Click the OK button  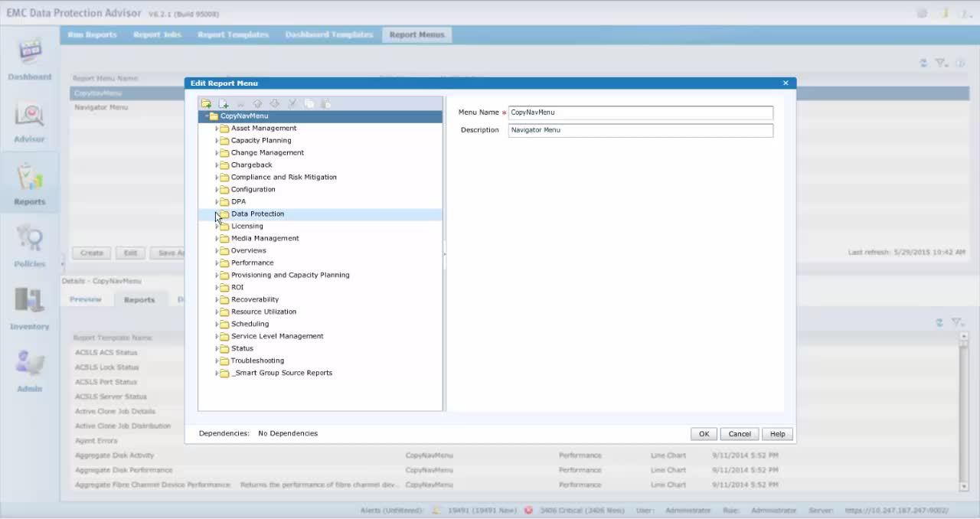point(704,434)
